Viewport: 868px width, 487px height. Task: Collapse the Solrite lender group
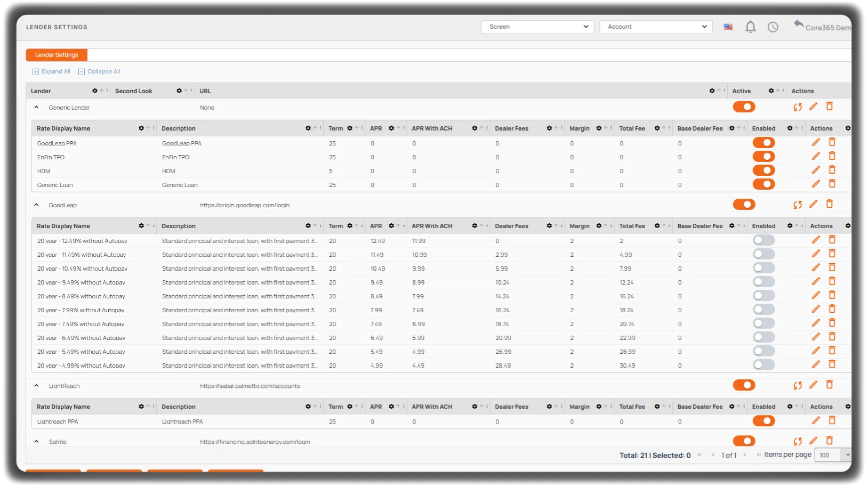coord(36,441)
